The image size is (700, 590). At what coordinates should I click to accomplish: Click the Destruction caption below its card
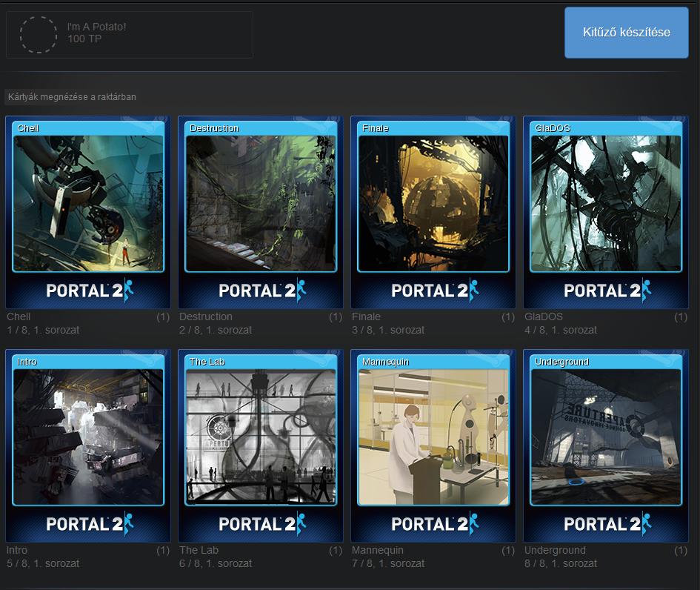[206, 316]
